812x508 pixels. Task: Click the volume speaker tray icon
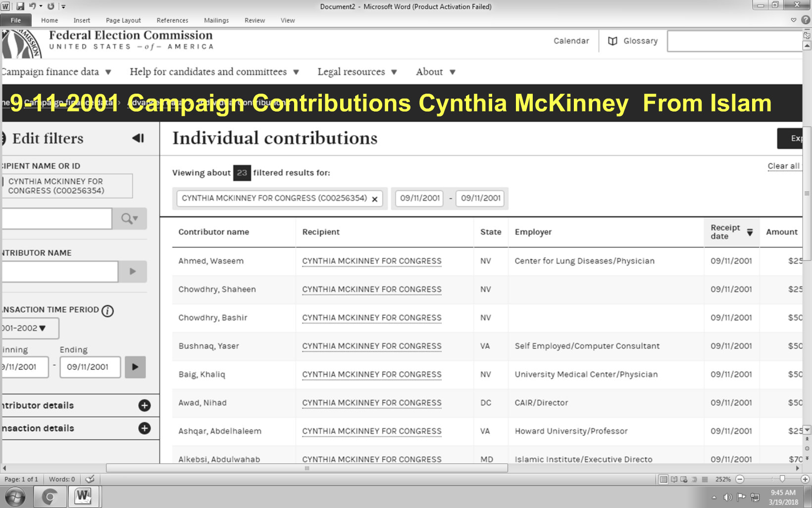pyautogui.click(x=727, y=497)
